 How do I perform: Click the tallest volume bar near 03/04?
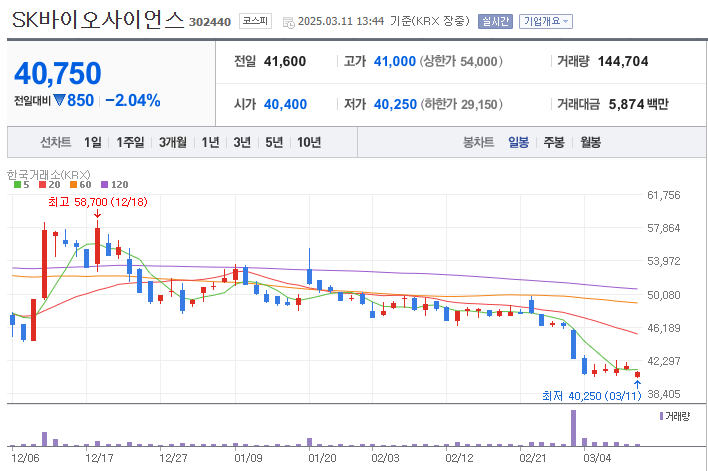coord(573,428)
